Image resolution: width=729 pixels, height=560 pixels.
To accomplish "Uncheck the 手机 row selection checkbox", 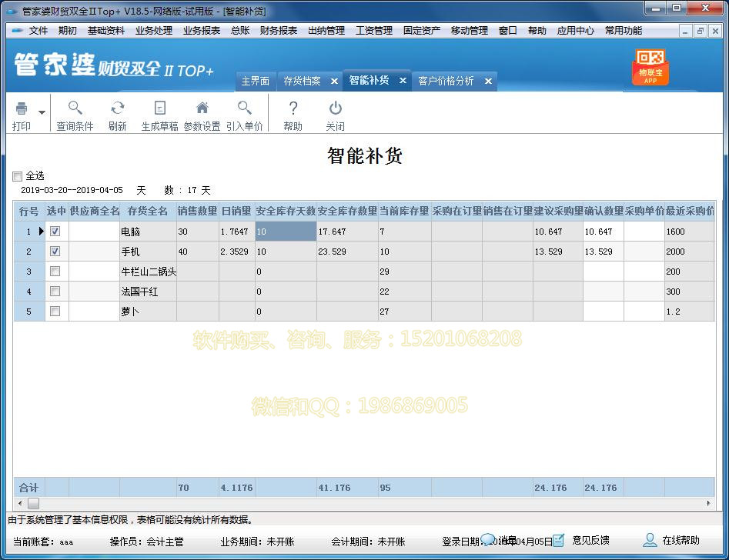I will point(55,251).
